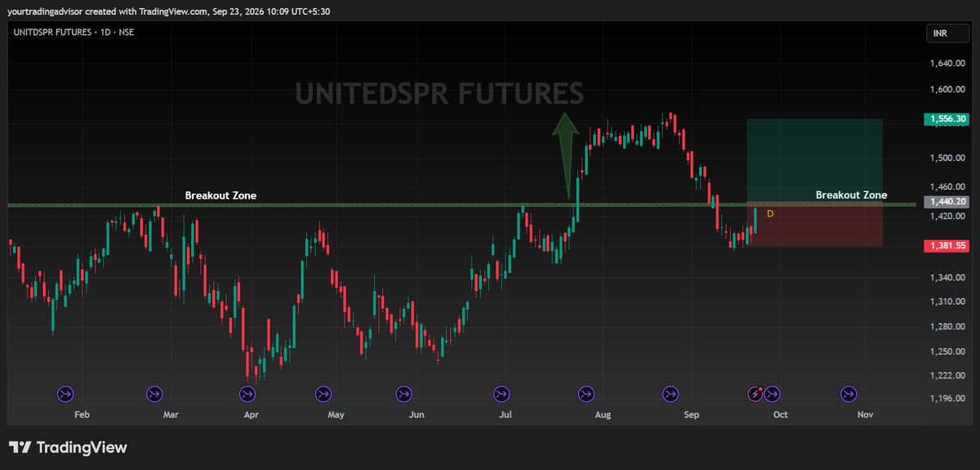Select the grey 1,440.20 entry price label

click(947, 201)
